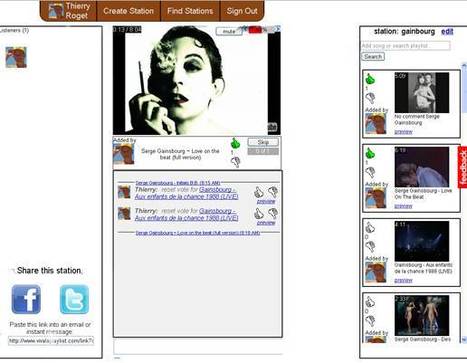
Task: Mute the video player
Action: click(x=229, y=31)
